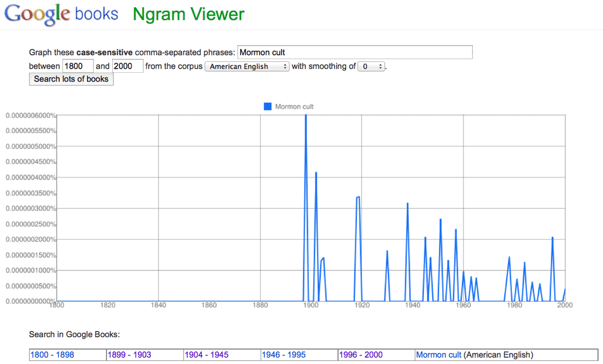This screenshot has width=603, height=364.
Task: Click the 1940 x-axis label
Action: pos(412,305)
